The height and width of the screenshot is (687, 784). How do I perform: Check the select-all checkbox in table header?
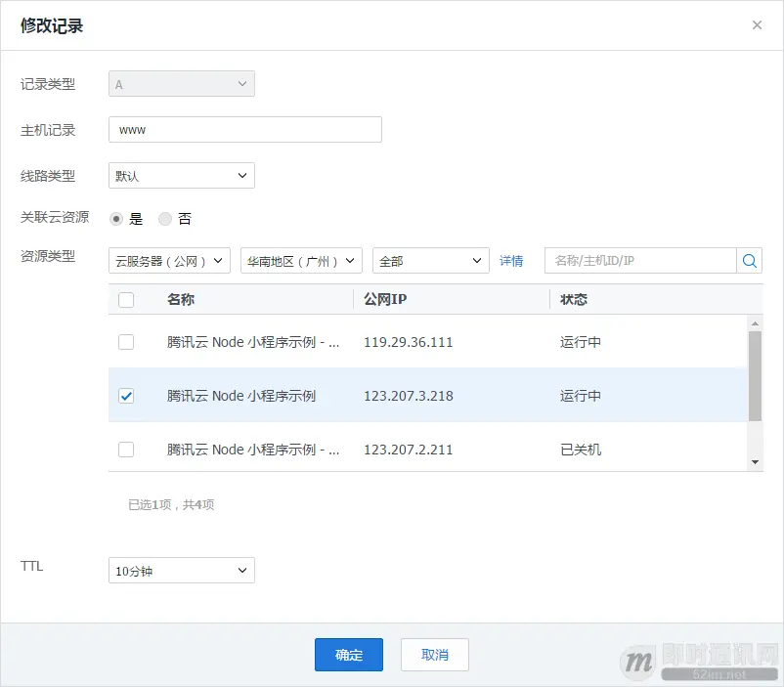125,299
